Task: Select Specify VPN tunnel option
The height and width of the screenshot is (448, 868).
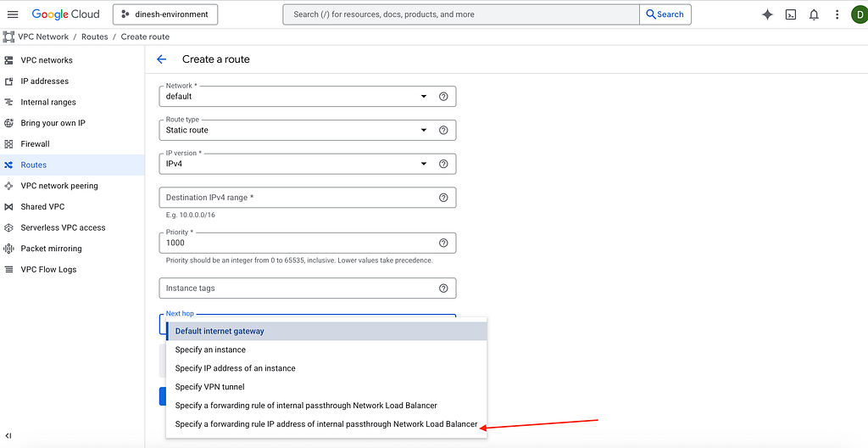Action: (326, 387)
